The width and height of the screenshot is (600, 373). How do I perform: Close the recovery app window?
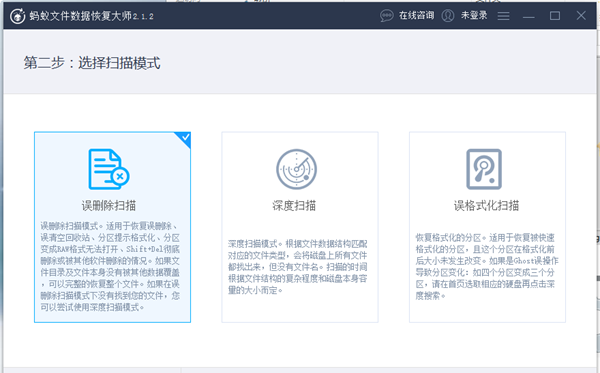point(581,16)
